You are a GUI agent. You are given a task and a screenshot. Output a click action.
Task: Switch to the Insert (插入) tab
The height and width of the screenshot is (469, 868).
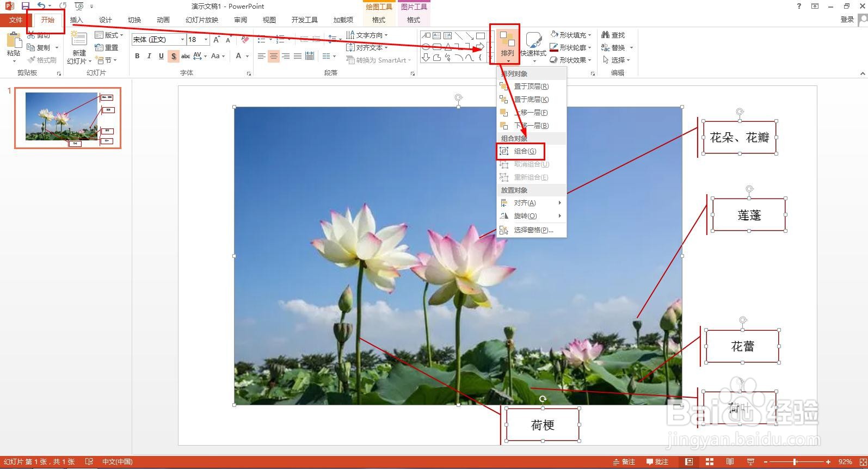coord(77,20)
